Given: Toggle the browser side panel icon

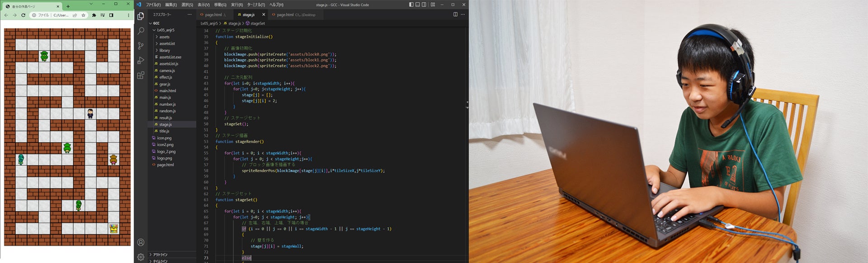Looking at the screenshot, I should [x=111, y=15].
